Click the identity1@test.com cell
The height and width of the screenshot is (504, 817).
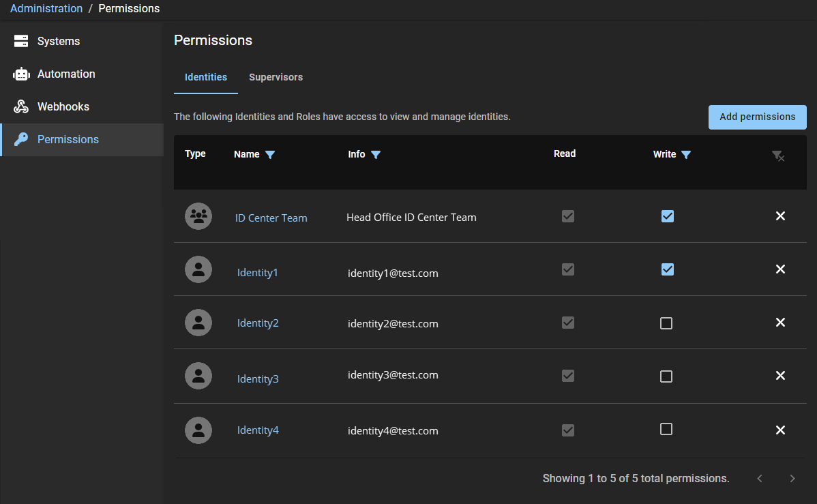tap(393, 273)
